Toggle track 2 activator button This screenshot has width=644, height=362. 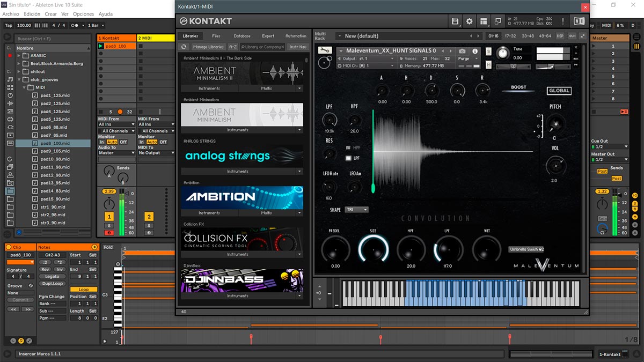tap(149, 217)
